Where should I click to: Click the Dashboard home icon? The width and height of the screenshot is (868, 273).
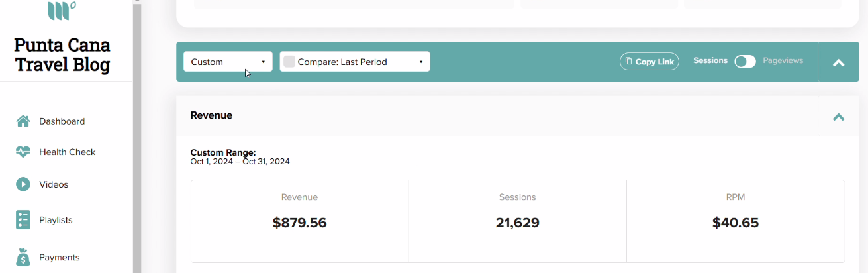23,121
